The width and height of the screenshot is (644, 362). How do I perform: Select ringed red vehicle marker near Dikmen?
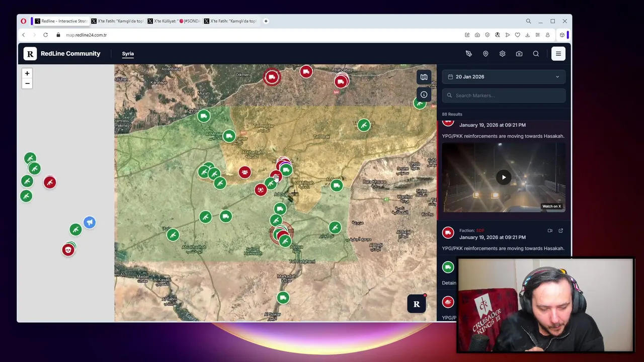tap(272, 77)
